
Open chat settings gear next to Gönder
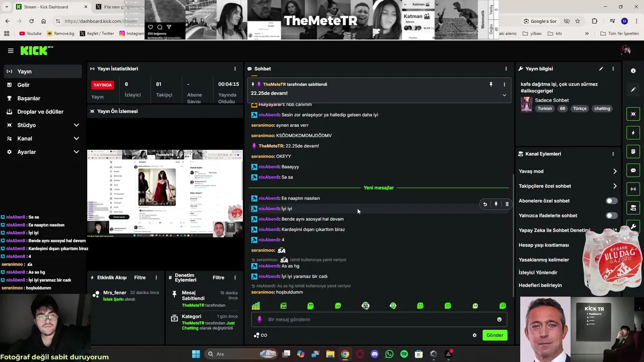[x=474, y=335]
